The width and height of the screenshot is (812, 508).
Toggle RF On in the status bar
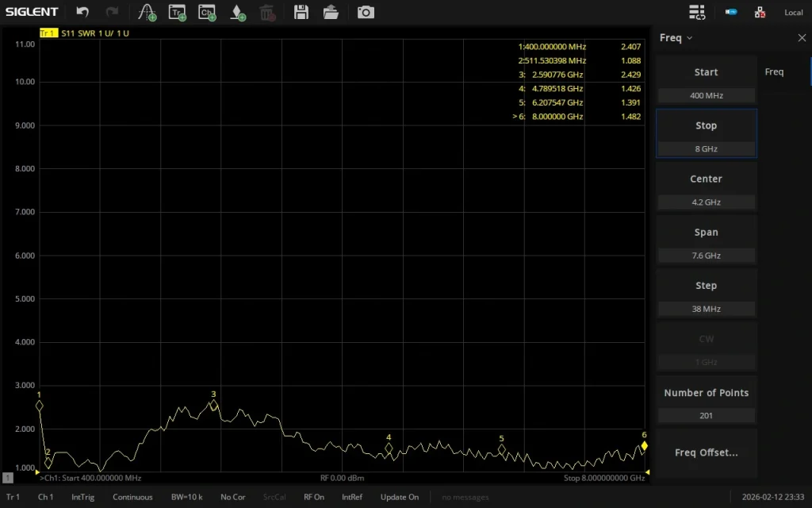point(314,497)
